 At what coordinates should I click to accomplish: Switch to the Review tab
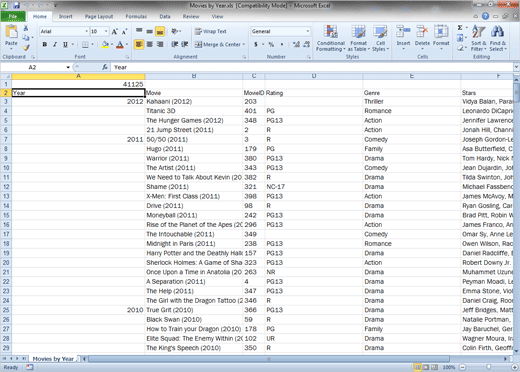pyautogui.click(x=191, y=16)
